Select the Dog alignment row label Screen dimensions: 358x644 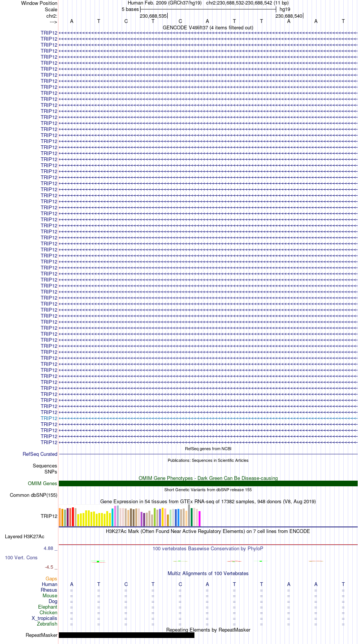pyautogui.click(x=53, y=601)
